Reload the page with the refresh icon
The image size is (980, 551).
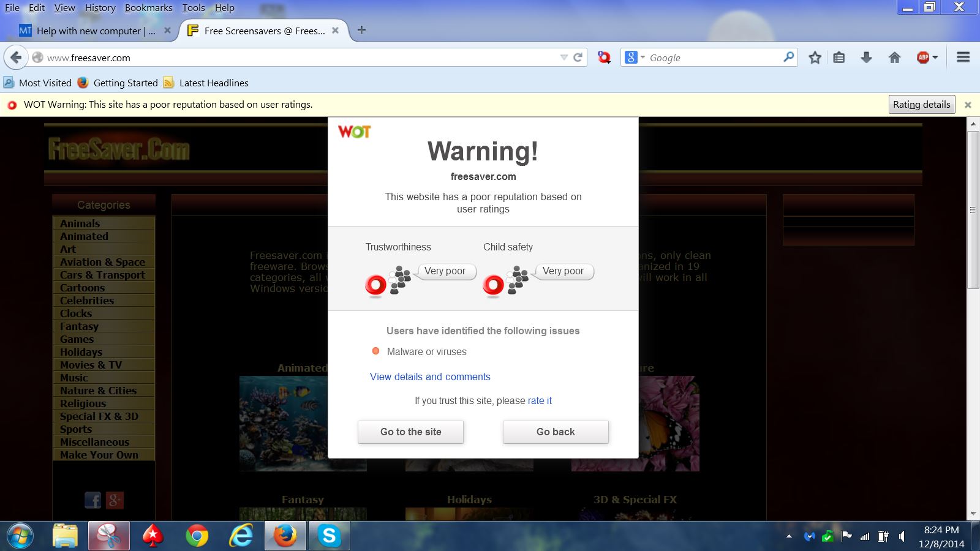click(578, 58)
